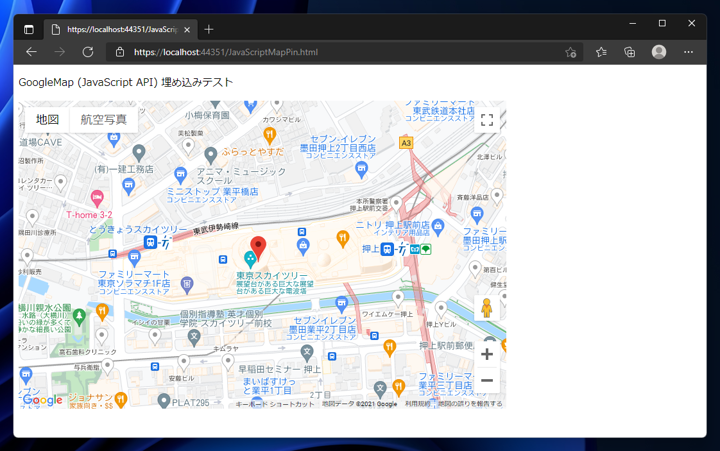Click the A3 exit marker

(406, 143)
